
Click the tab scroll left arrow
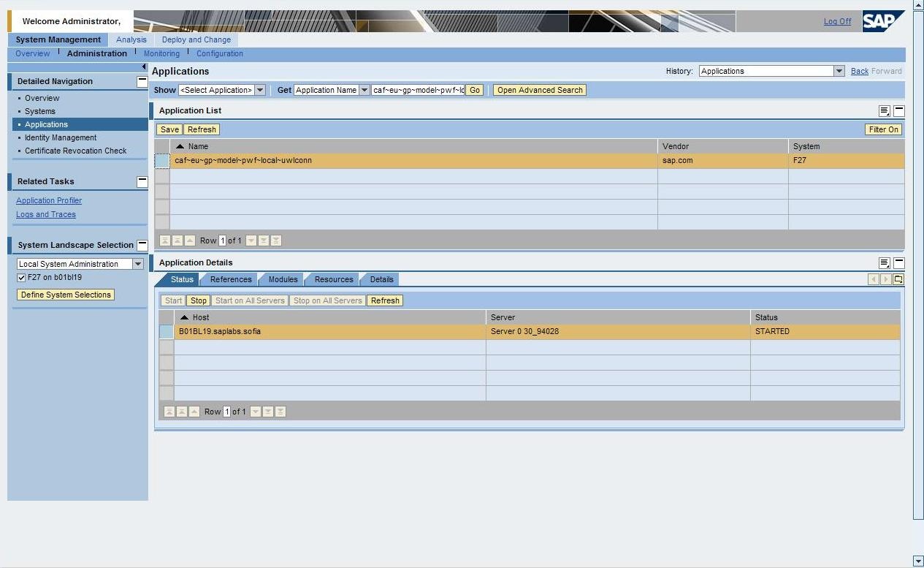coord(874,279)
